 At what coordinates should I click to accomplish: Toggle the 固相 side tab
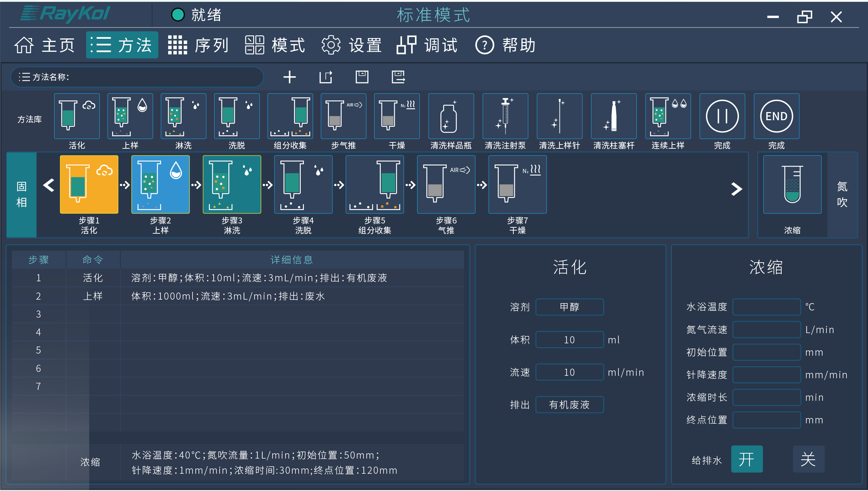(x=22, y=195)
